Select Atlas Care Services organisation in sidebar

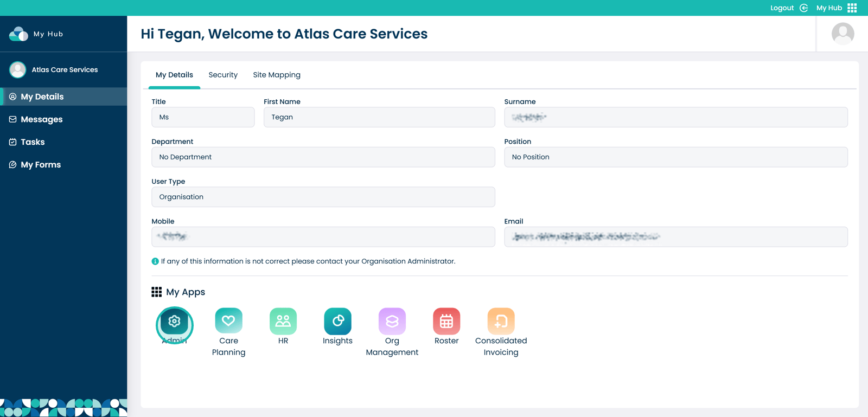click(x=64, y=69)
